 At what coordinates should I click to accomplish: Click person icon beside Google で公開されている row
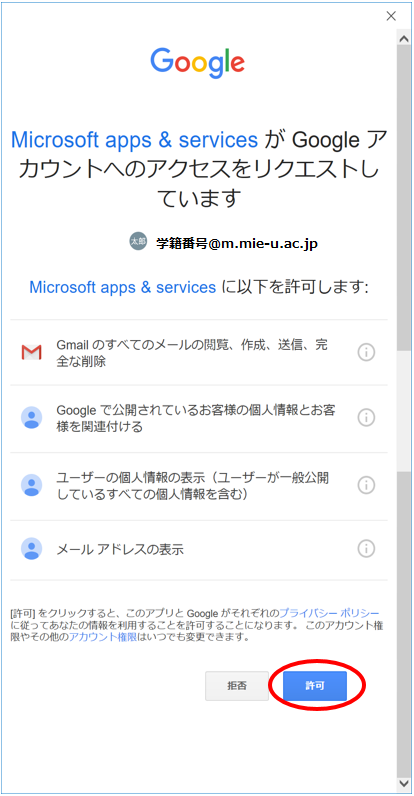31,418
